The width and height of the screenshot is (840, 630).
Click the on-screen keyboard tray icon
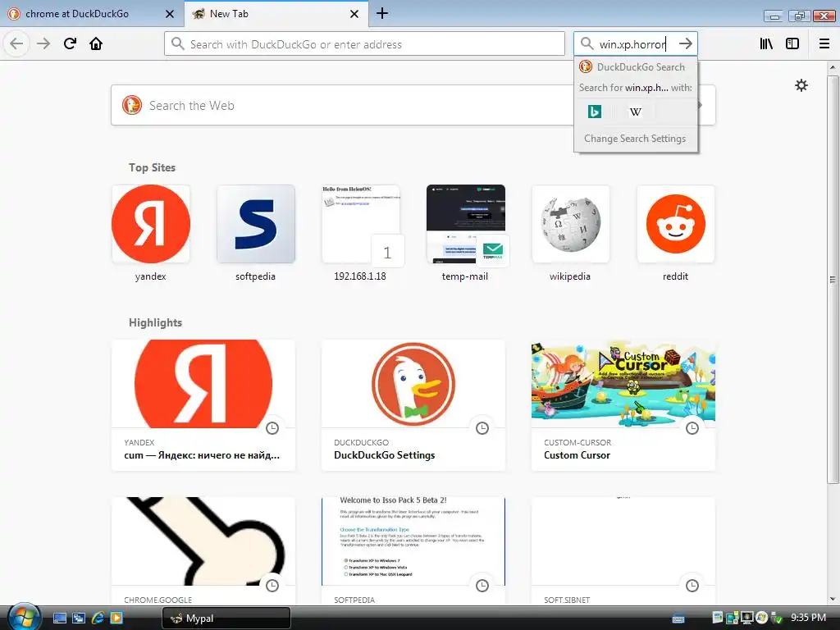coord(678,619)
